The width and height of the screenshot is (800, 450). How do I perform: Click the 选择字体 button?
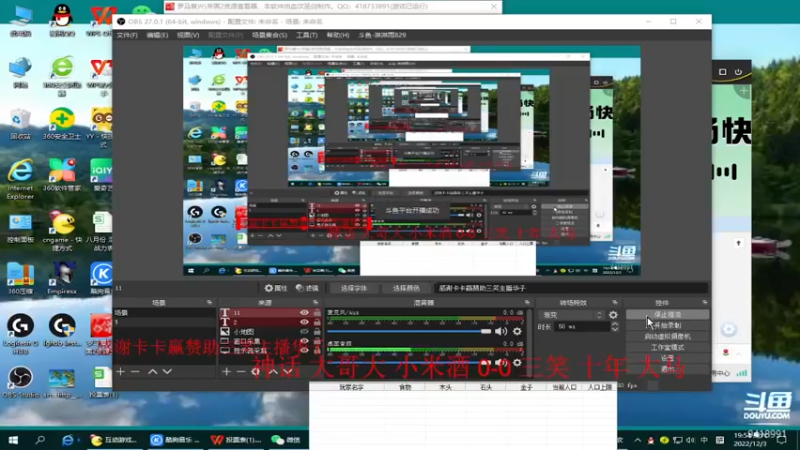(x=354, y=288)
